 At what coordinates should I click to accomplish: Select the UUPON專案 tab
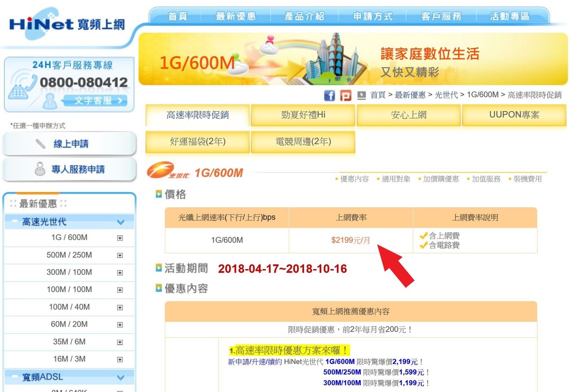[x=514, y=115]
